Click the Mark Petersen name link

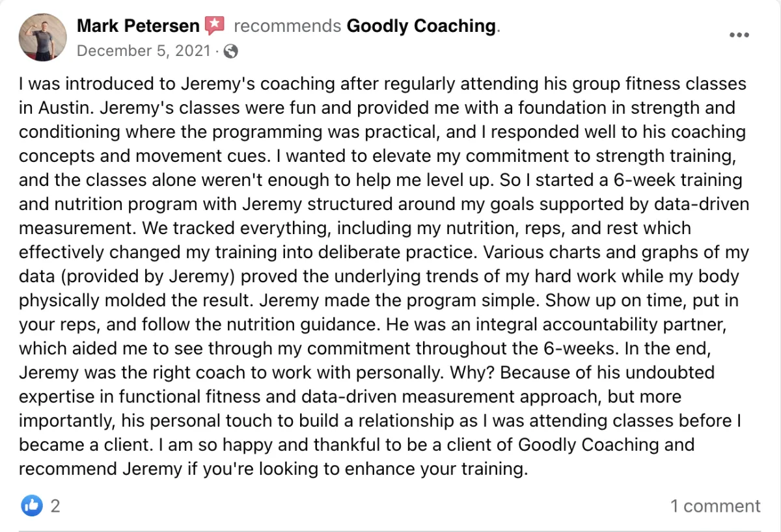(138, 26)
